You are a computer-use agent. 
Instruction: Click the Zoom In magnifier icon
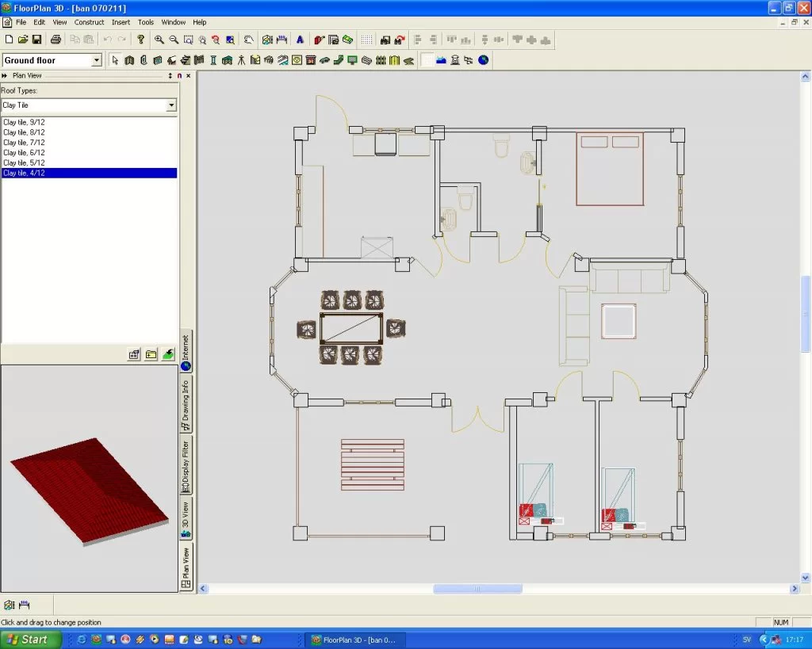[x=159, y=40]
